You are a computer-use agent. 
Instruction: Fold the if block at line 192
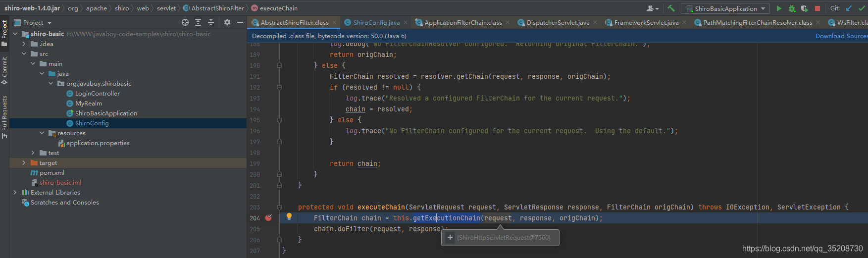pos(279,87)
